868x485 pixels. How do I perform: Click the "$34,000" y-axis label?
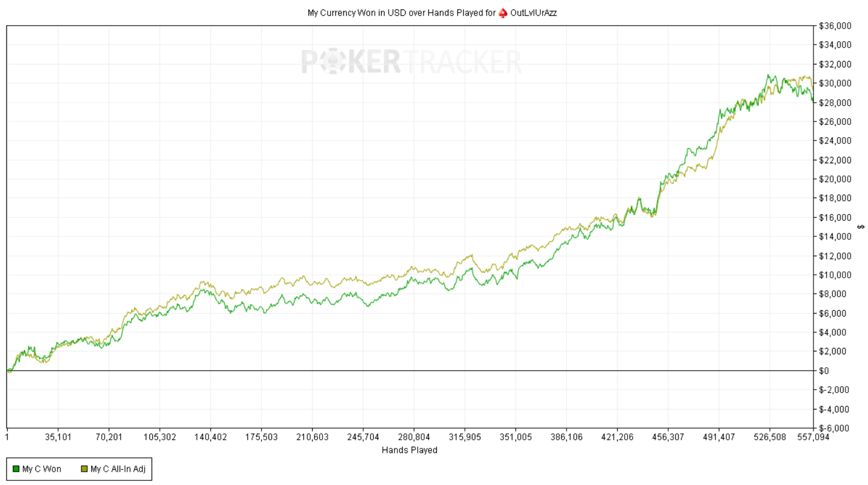click(835, 45)
